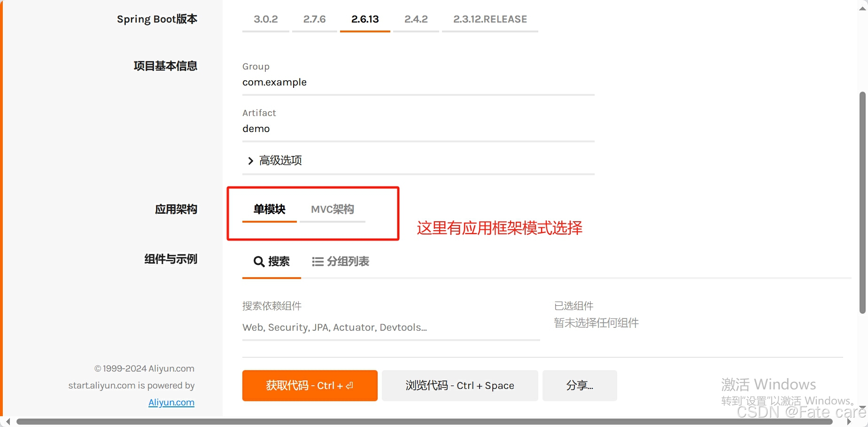Switch to the 分组列表 tab
The width and height of the screenshot is (868, 427).
click(x=341, y=262)
